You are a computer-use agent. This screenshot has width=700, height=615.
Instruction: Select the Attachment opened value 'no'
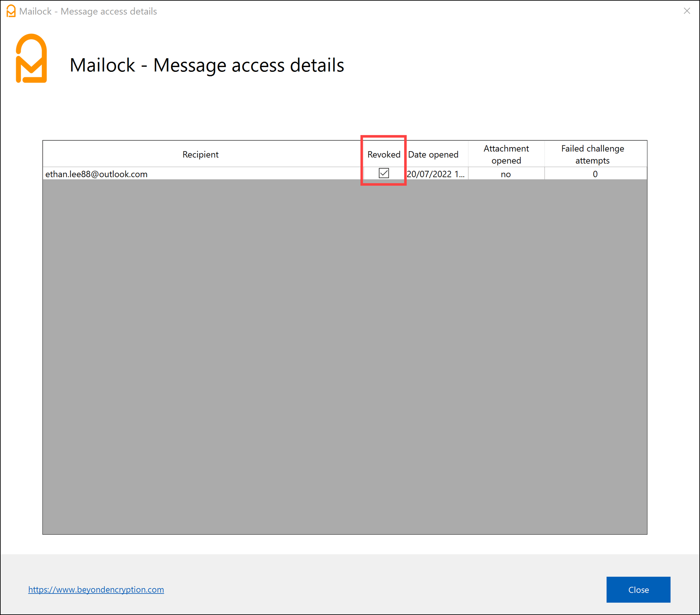[x=506, y=174]
